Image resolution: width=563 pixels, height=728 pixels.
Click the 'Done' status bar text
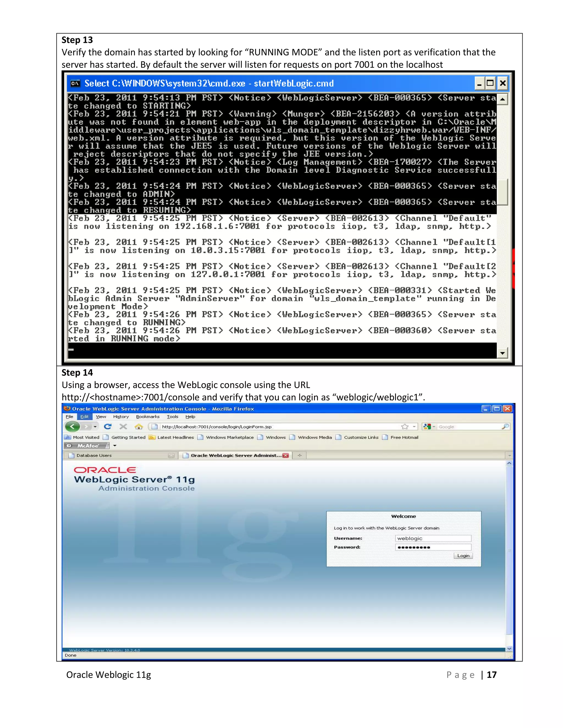[x=70, y=655]
